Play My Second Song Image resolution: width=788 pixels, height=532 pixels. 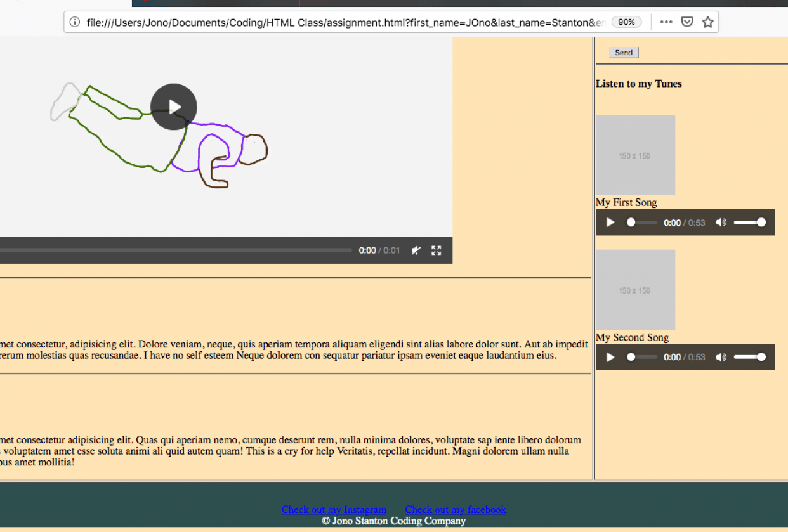610,357
